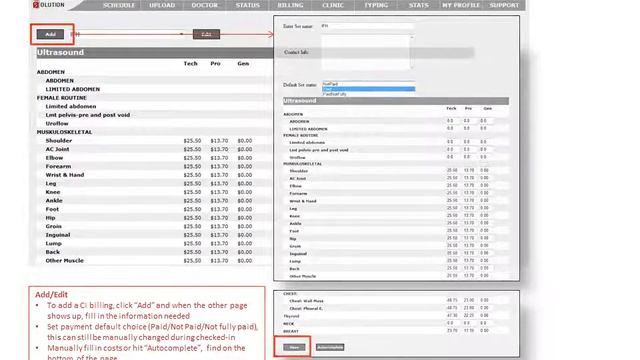This screenshot has height=360, width=640.
Task: Select third option in default status list
Action: point(369,94)
